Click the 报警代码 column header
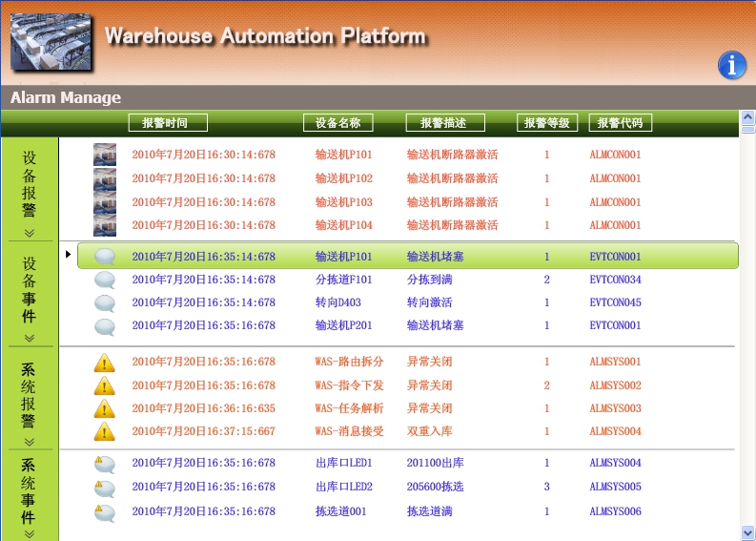Viewport: 756px width, 541px height. 621,123
